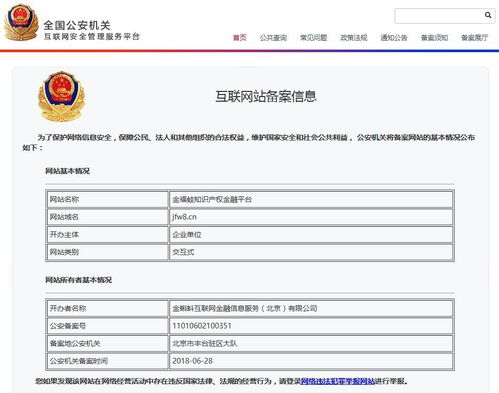Click the 互联网站备案信息 heading
499x393 pixels.
(266, 96)
